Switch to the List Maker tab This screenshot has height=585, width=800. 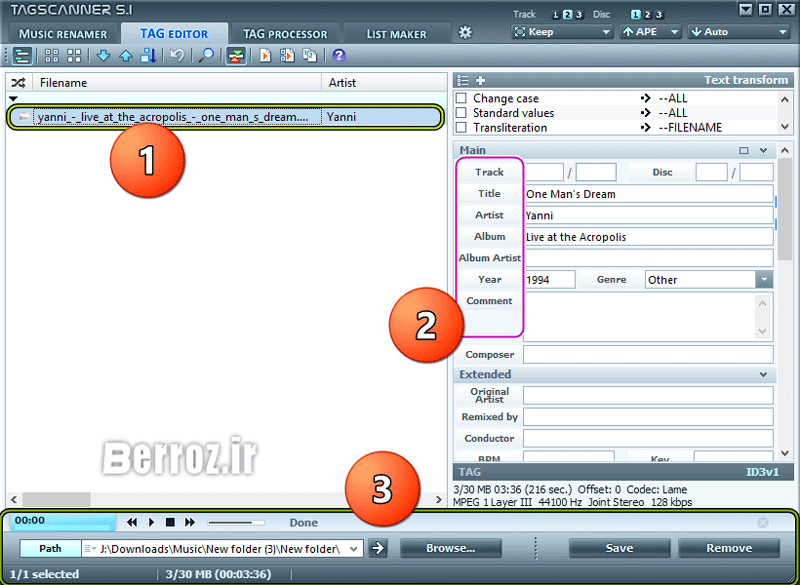(396, 34)
